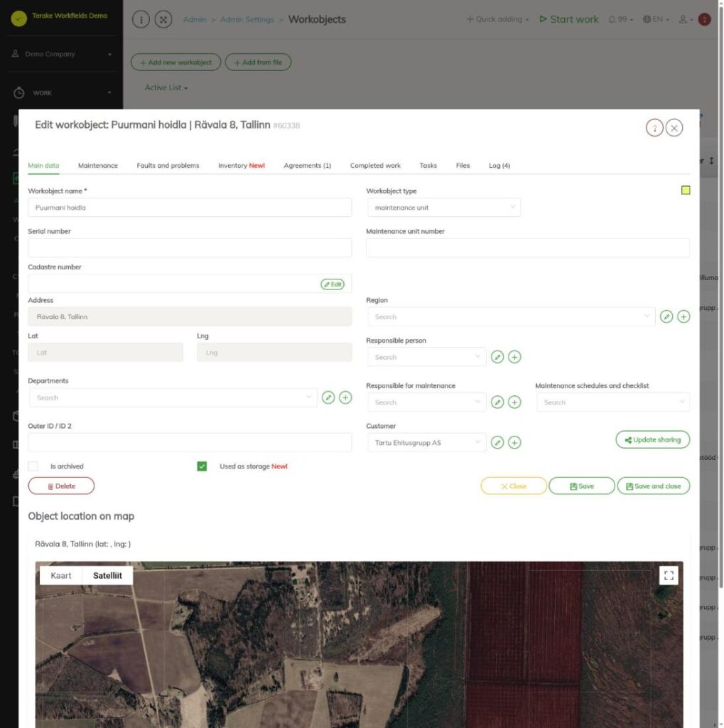
Task: Click the Workobject name input field
Action: [190, 208]
